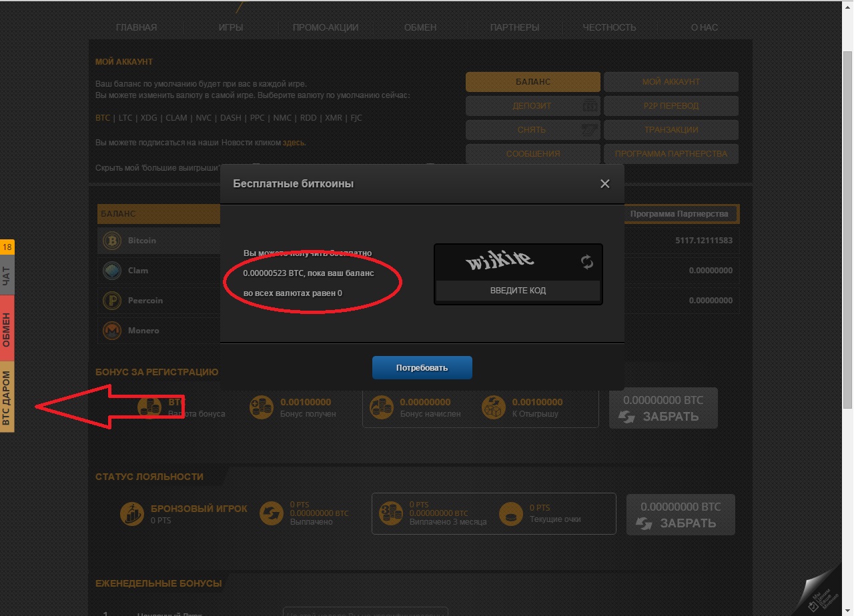
Task: Open СООБЩЕНИЯ
Action: [533, 154]
